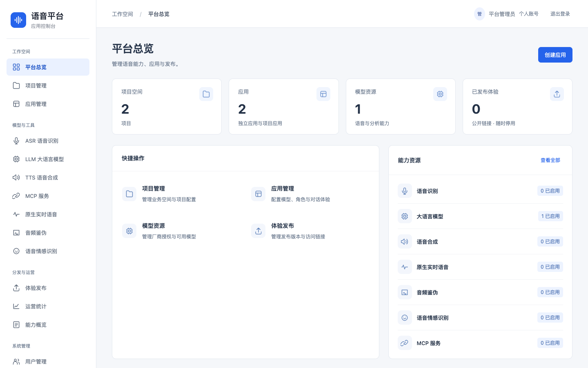
Task: Click the 工作空间 breadcrumb link
Action: pos(122,14)
